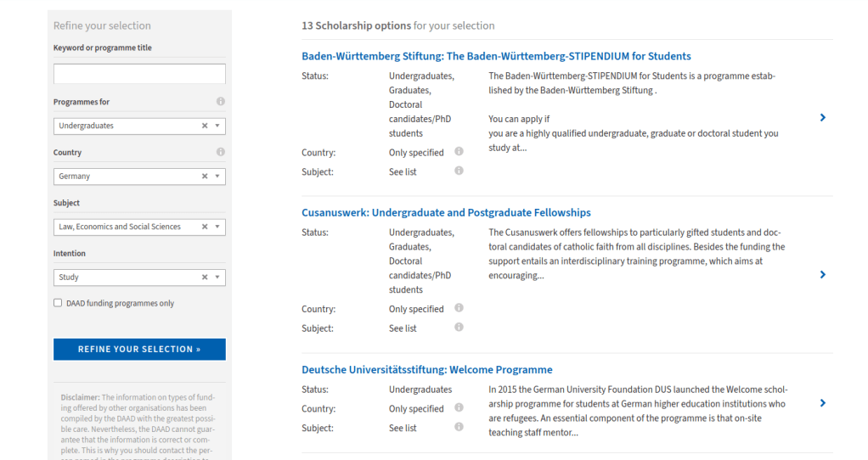868x460 pixels.
Task: Clear the Study intention selection
Action: pos(205,278)
